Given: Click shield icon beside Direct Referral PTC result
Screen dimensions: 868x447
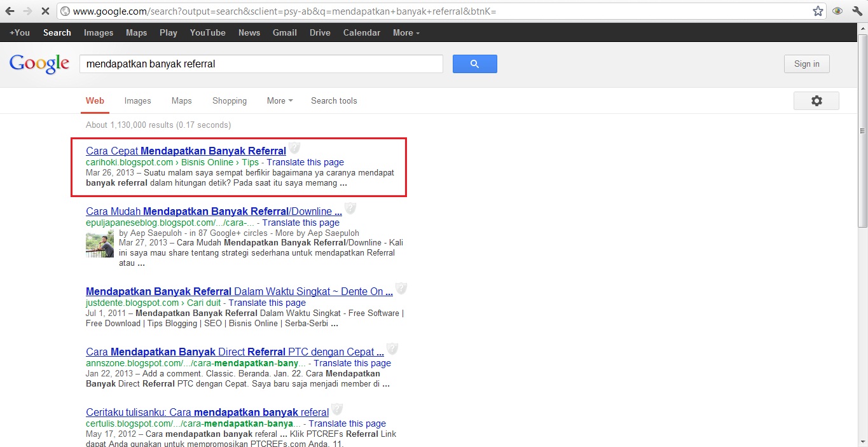Looking at the screenshot, I should [392, 349].
